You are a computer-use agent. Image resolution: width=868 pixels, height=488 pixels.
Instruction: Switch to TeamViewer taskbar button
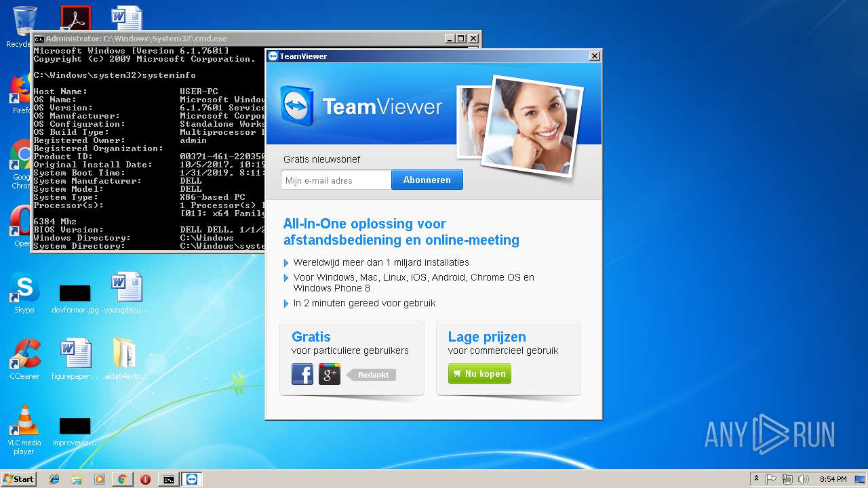click(192, 479)
